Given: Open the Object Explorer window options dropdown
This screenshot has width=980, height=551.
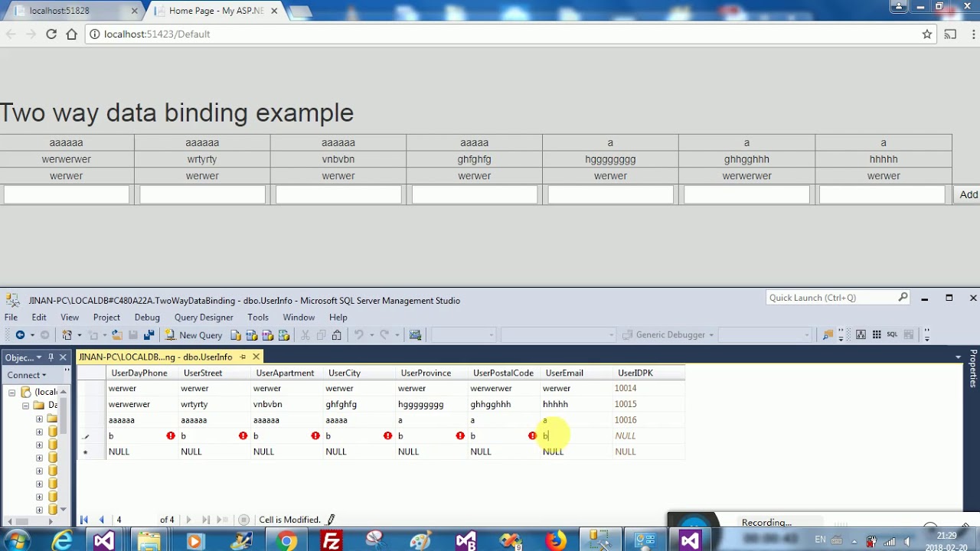Looking at the screenshot, I should tap(39, 357).
